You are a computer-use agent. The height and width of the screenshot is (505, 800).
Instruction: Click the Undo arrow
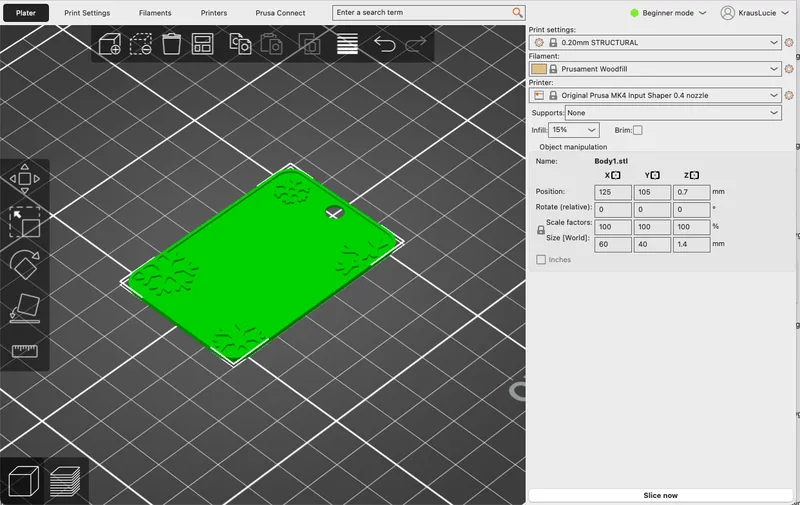[385, 44]
